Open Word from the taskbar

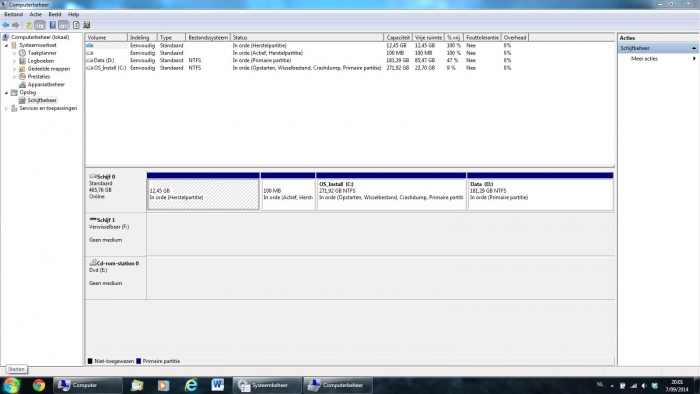point(218,385)
